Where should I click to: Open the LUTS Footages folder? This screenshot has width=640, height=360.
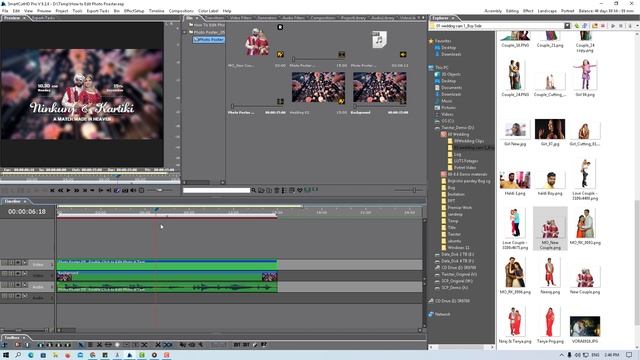[x=465, y=161]
